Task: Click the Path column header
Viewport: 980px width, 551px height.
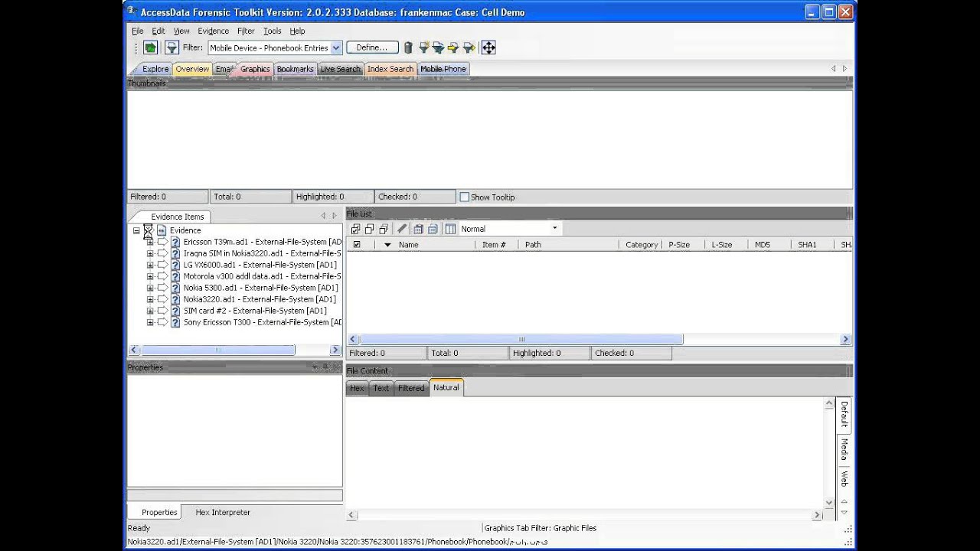Action: click(533, 245)
